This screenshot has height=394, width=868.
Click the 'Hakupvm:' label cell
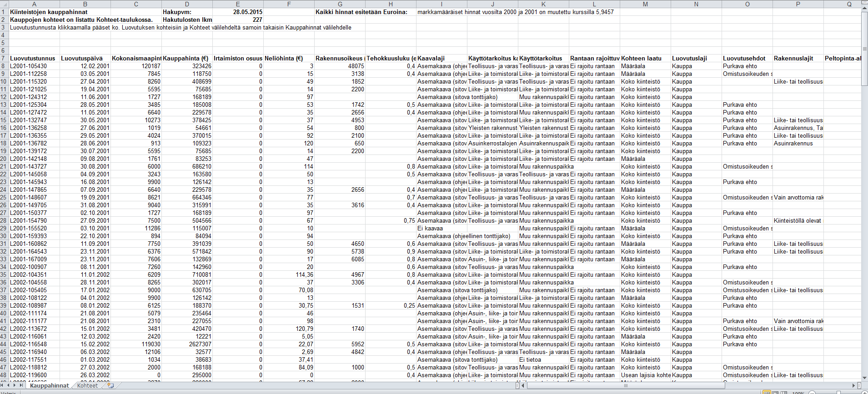[187, 12]
